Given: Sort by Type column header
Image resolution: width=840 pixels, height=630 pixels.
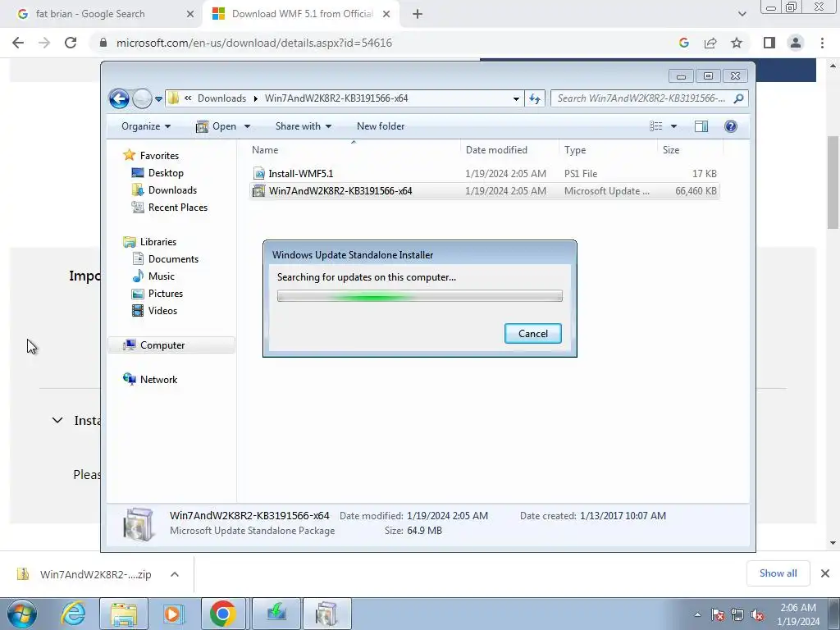Looking at the screenshot, I should click(608, 150).
